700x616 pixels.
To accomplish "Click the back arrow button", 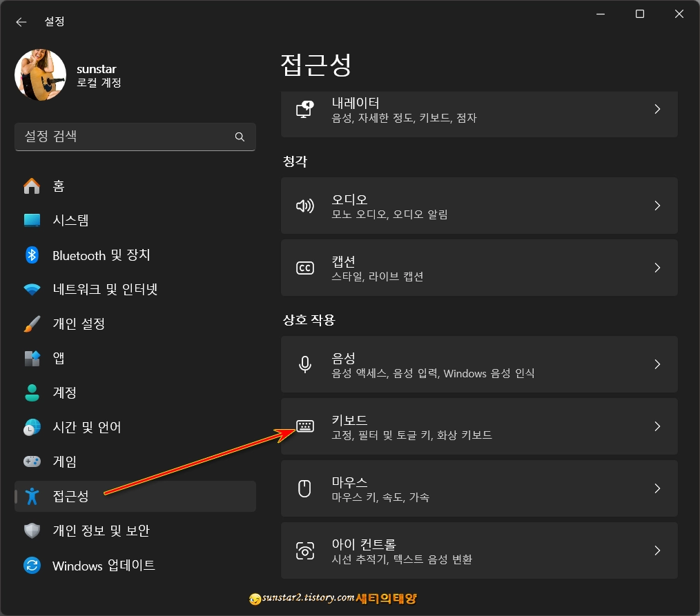I will [x=21, y=21].
